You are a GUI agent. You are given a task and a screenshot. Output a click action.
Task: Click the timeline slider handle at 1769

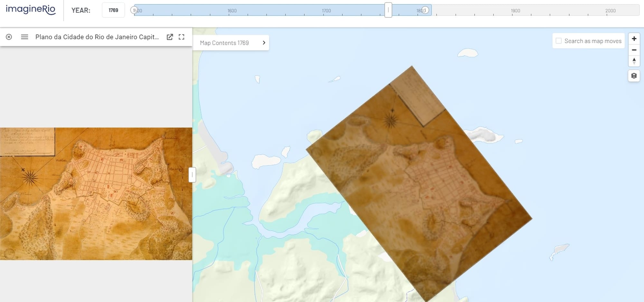pos(388,10)
